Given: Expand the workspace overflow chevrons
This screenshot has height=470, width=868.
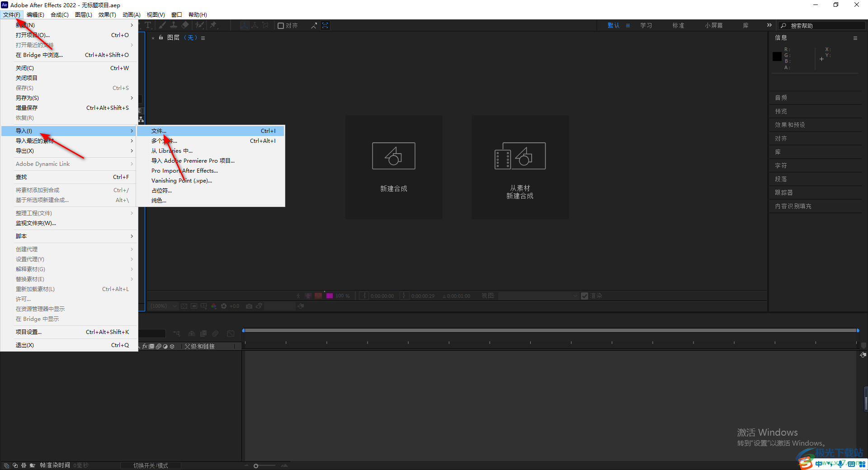Looking at the screenshot, I should [769, 25].
